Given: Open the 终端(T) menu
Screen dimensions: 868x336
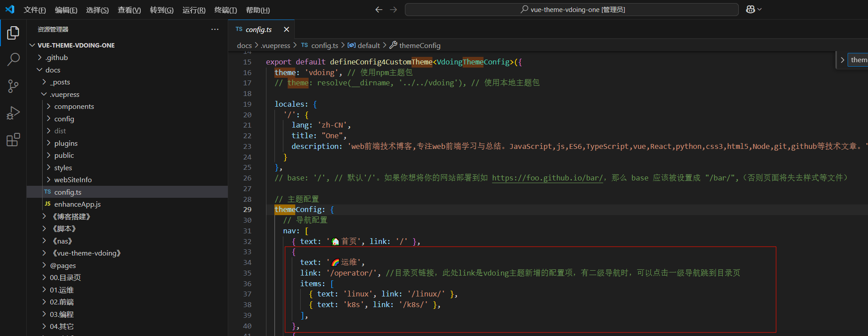Looking at the screenshot, I should tap(226, 10).
